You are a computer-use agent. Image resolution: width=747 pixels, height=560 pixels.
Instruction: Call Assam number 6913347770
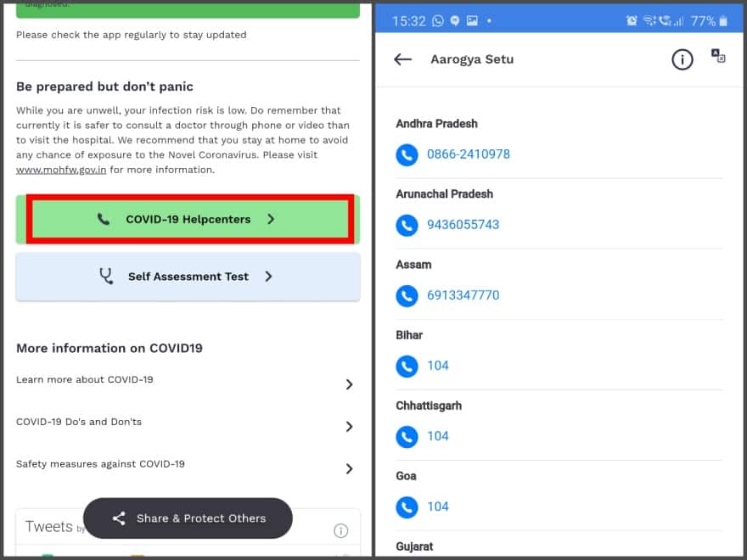point(463,295)
